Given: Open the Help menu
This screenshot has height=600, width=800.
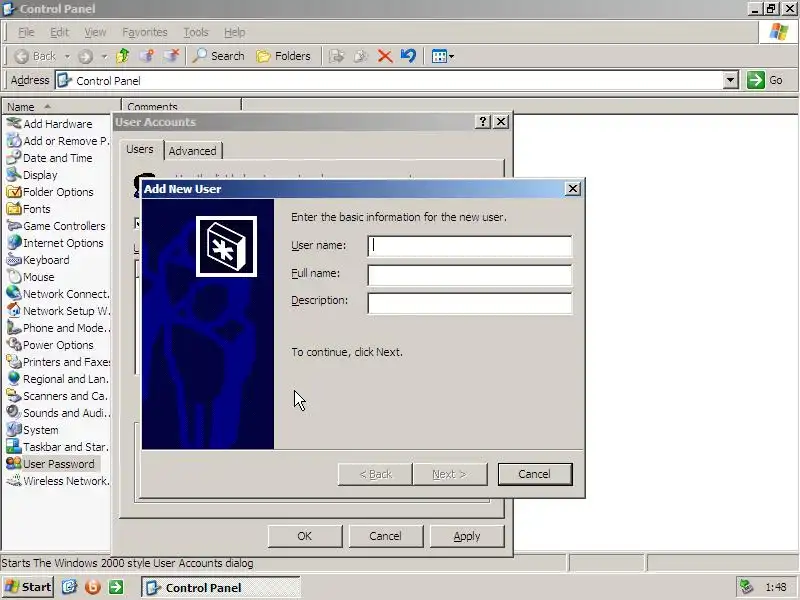Looking at the screenshot, I should [234, 32].
